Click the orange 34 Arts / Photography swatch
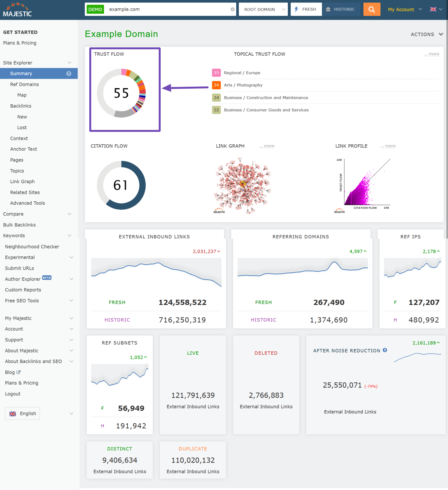 click(x=216, y=85)
